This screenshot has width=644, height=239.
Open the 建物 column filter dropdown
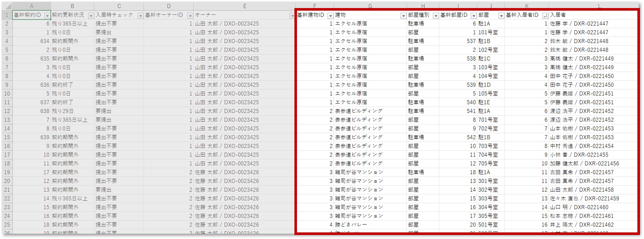(x=403, y=15)
